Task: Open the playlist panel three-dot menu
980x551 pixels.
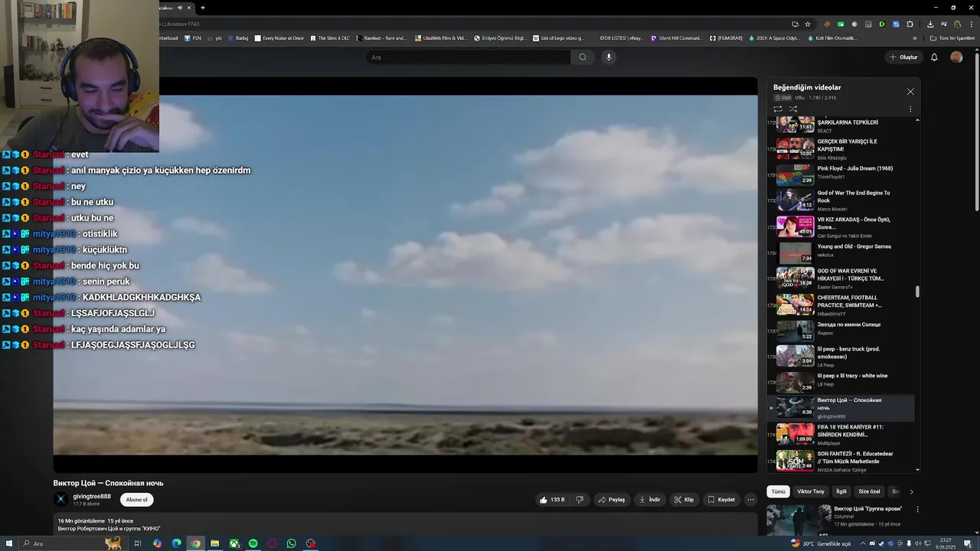Action: (x=910, y=109)
